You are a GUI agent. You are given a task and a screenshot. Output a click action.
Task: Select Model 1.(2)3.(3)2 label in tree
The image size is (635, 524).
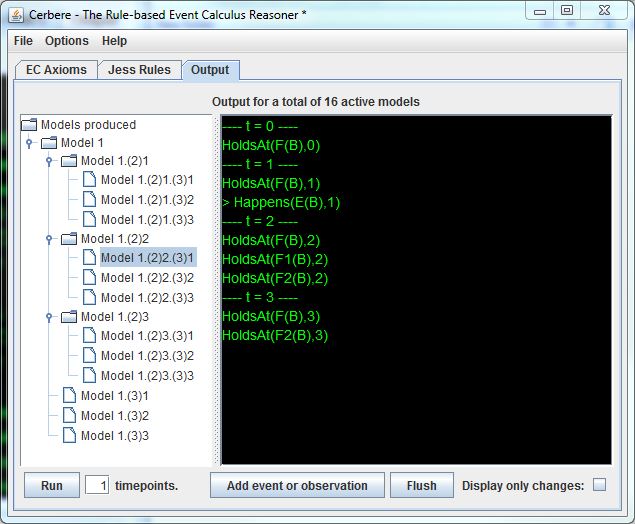147,356
